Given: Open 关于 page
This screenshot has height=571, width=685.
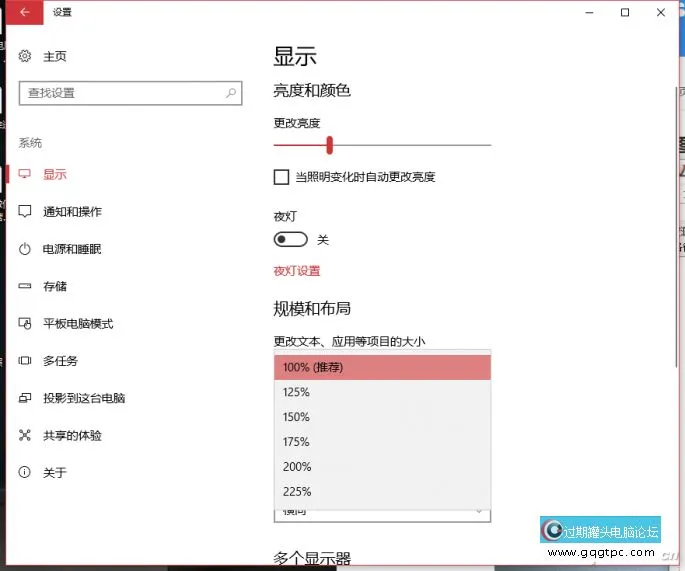Looking at the screenshot, I should click(x=55, y=473).
